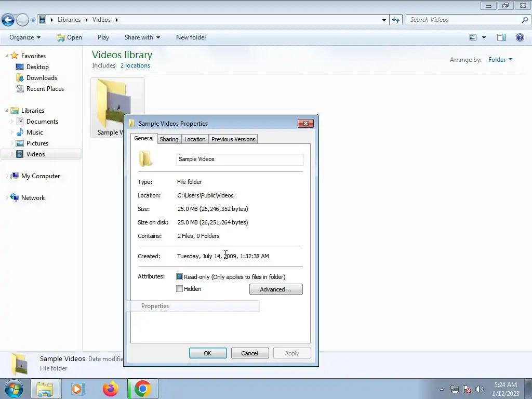Open Action Center flag icon

tap(467, 389)
